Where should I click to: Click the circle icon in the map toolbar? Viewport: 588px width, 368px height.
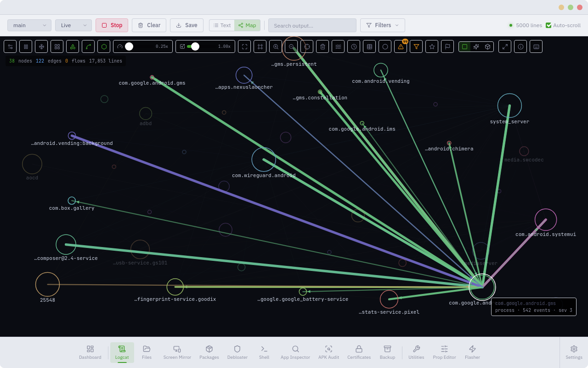point(385,46)
